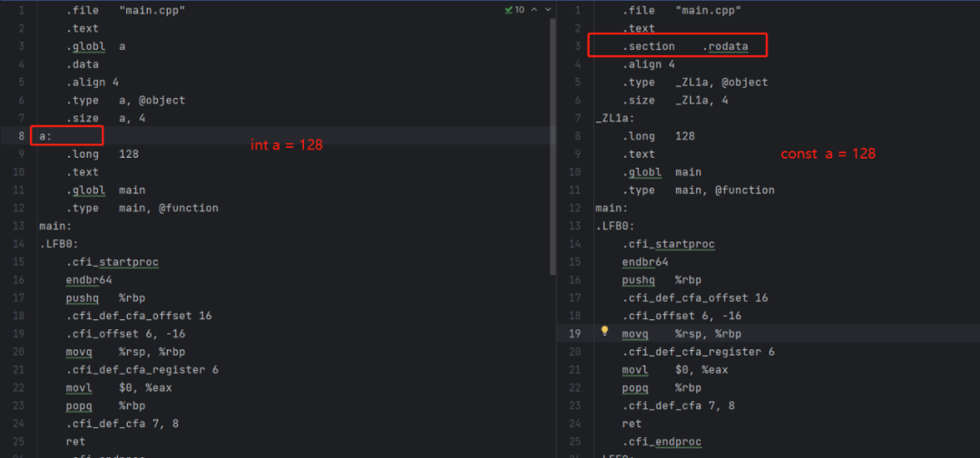Click '.cfi_startproc' in the left pane
980x458 pixels.
112,262
